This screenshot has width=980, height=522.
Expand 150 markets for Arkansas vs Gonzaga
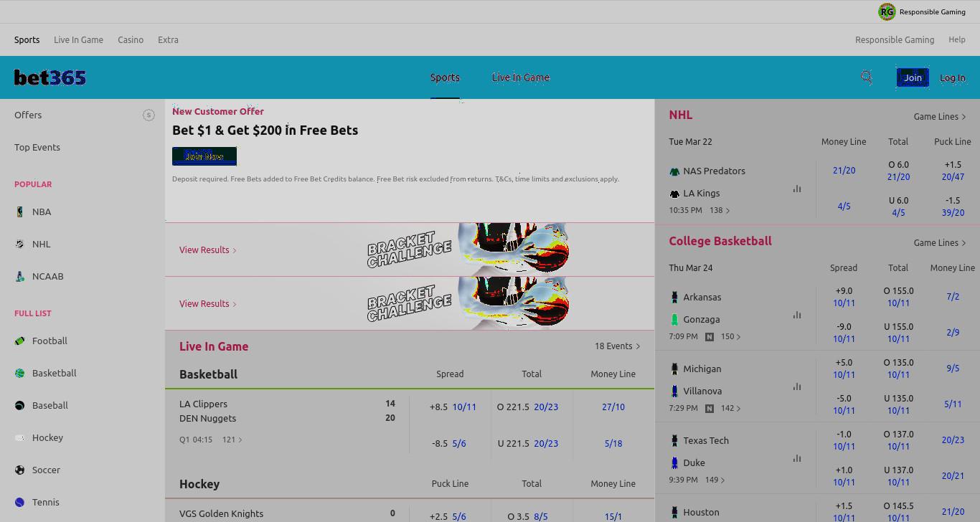[731, 336]
